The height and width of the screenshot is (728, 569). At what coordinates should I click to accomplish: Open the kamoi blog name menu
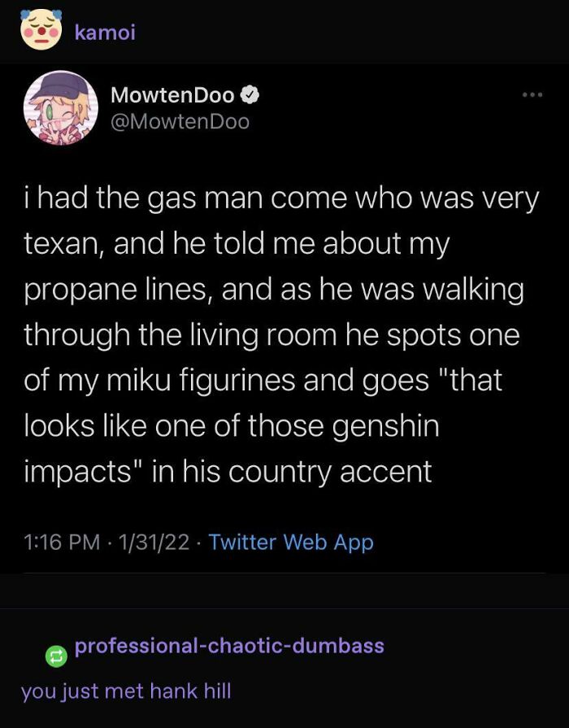[104, 33]
